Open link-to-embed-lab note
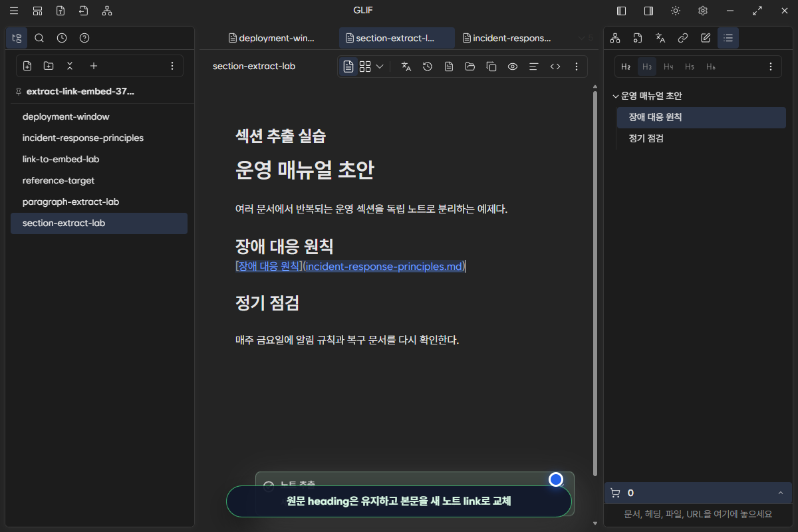 99,159
